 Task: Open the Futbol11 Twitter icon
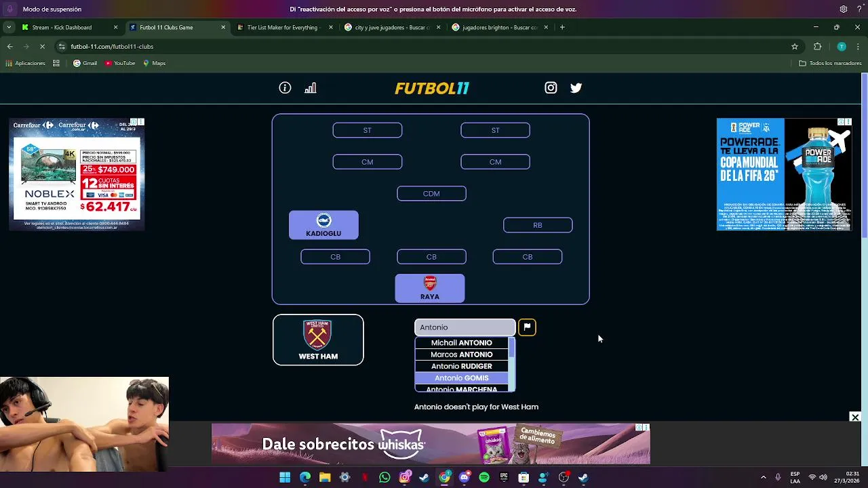tap(576, 88)
